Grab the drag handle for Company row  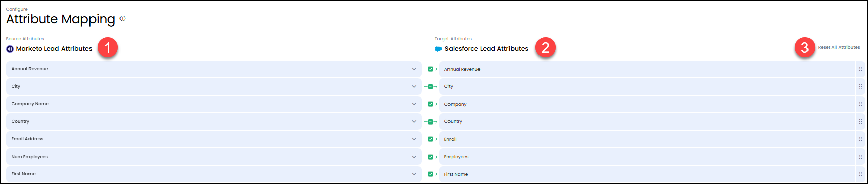pos(860,104)
